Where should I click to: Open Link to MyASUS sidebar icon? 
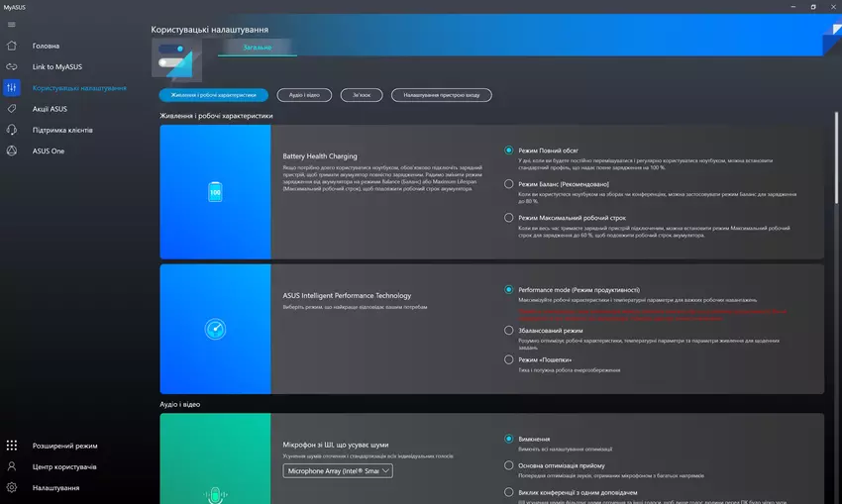coord(12,66)
